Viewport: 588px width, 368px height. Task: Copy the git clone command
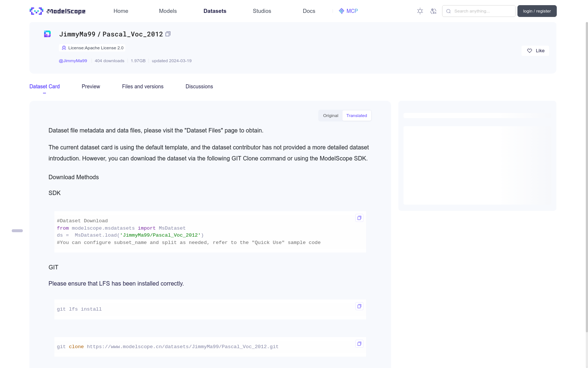[359, 344]
